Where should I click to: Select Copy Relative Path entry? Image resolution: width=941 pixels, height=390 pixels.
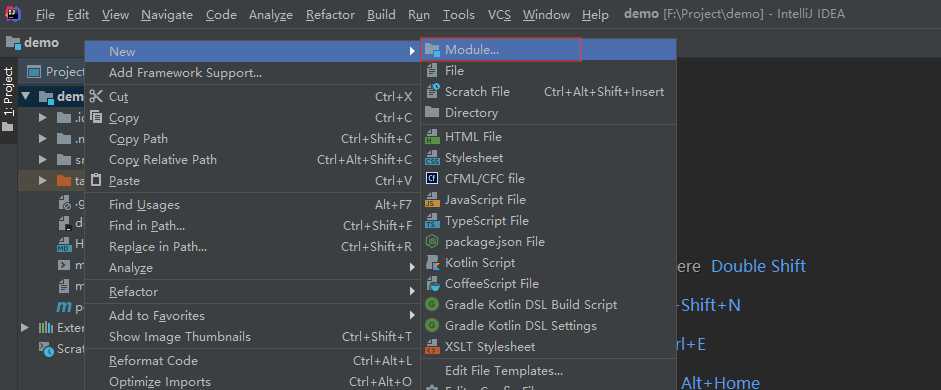pos(252,160)
